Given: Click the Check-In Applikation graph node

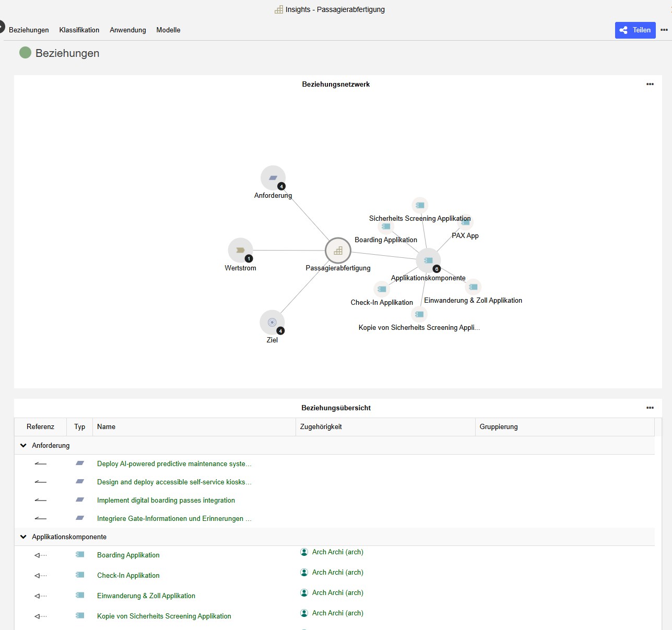Looking at the screenshot, I should pos(382,289).
